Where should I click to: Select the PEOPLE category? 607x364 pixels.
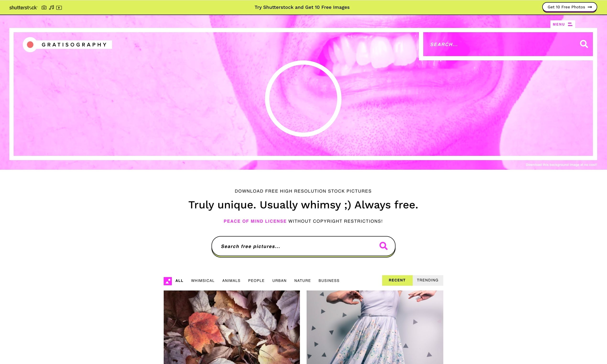coord(256,281)
